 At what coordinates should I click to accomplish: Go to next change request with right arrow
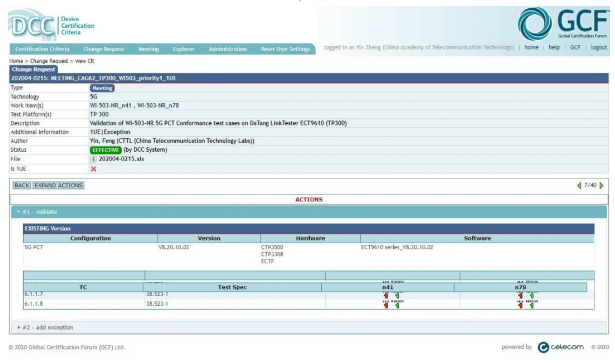coord(602,186)
